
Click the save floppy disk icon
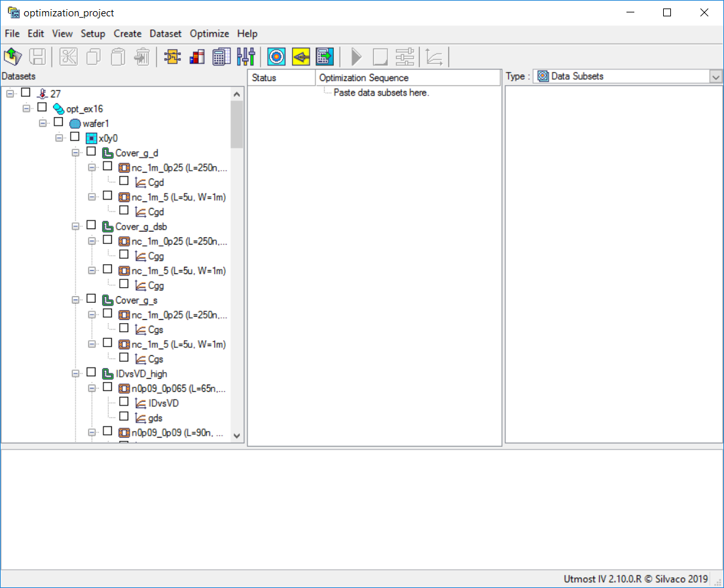pyautogui.click(x=37, y=57)
